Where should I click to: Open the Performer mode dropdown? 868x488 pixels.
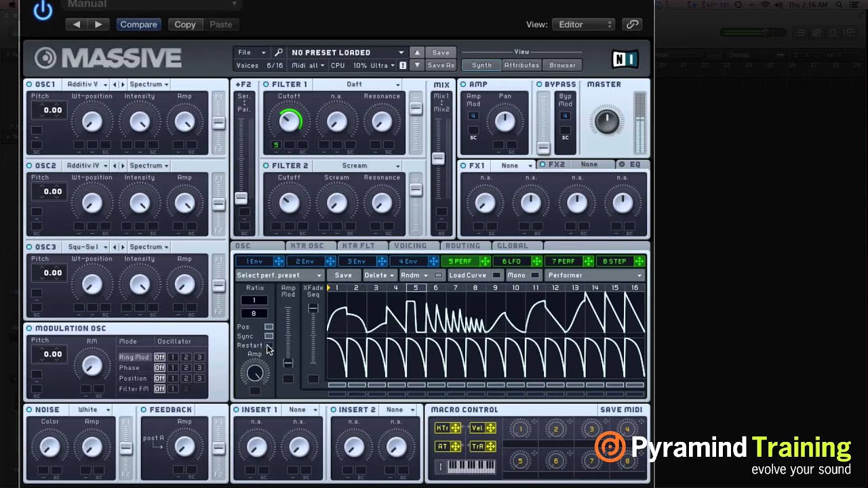[x=595, y=275]
